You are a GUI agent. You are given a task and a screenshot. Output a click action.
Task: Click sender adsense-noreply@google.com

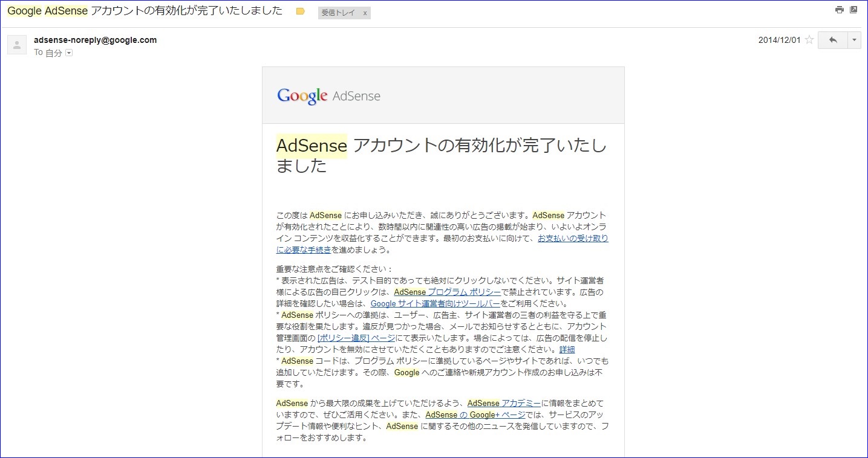96,40
